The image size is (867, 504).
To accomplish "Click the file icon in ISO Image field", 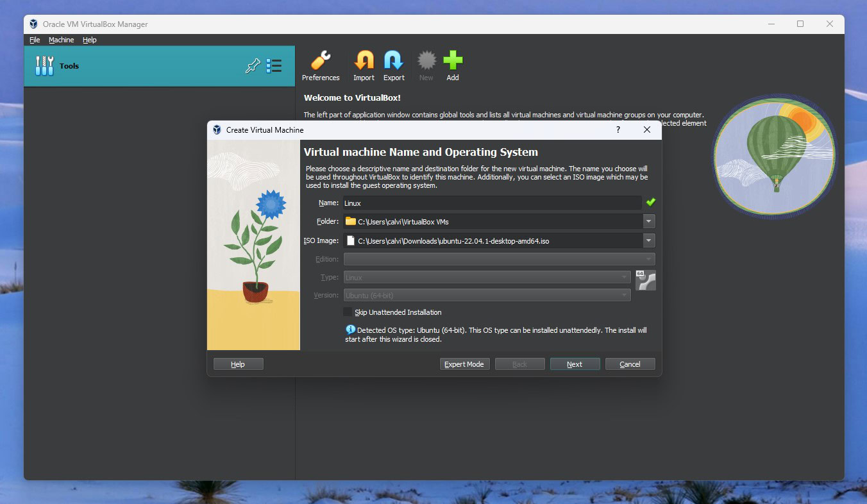I will (x=350, y=241).
